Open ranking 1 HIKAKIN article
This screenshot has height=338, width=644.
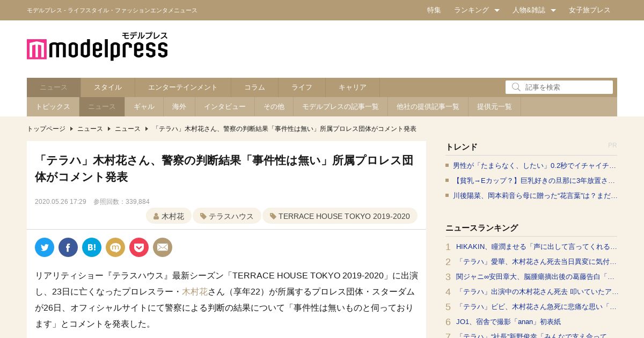click(537, 247)
